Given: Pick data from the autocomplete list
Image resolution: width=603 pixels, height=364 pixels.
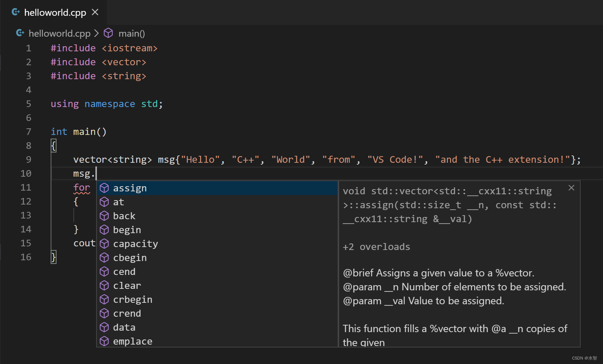Looking at the screenshot, I should coord(217,327).
